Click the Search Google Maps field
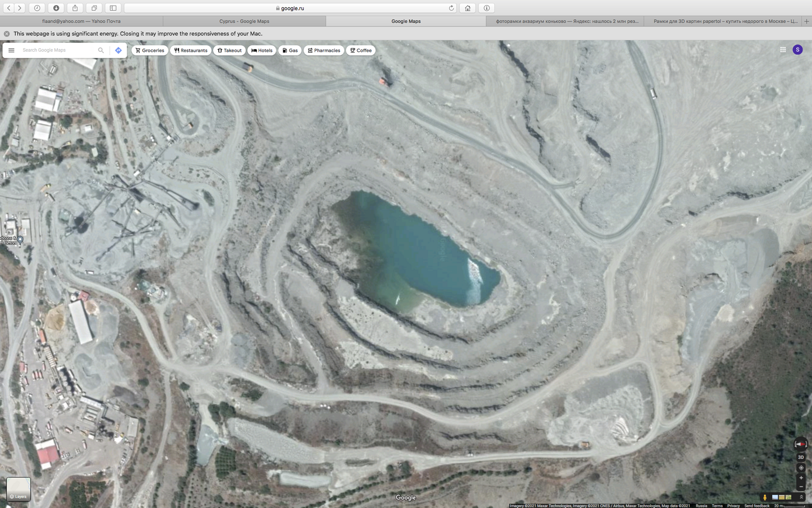 point(56,50)
